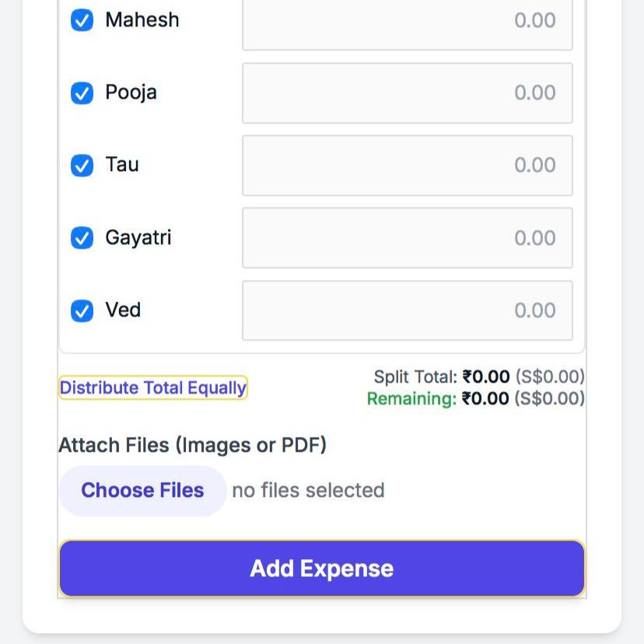Select Pooja's 0.00 amount box
Image resolution: width=644 pixels, height=644 pixels.
406,93
